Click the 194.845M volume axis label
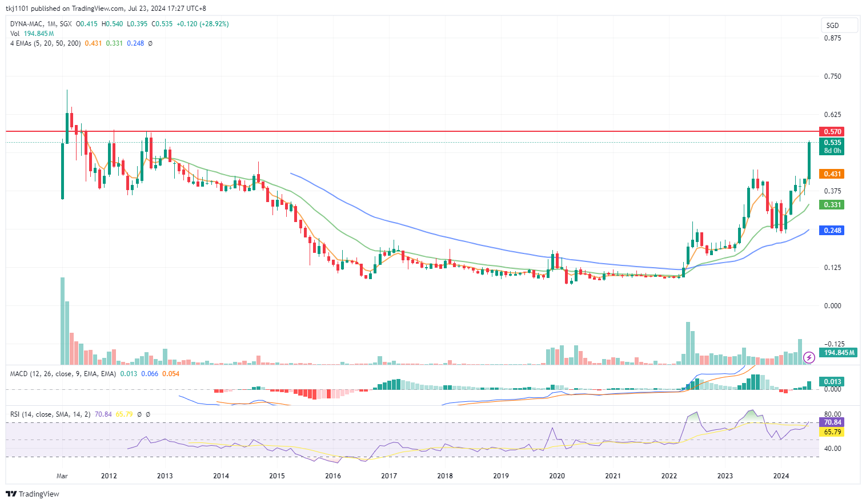The image size is (866, 504). pyautogui.click(x=839, y=353)
